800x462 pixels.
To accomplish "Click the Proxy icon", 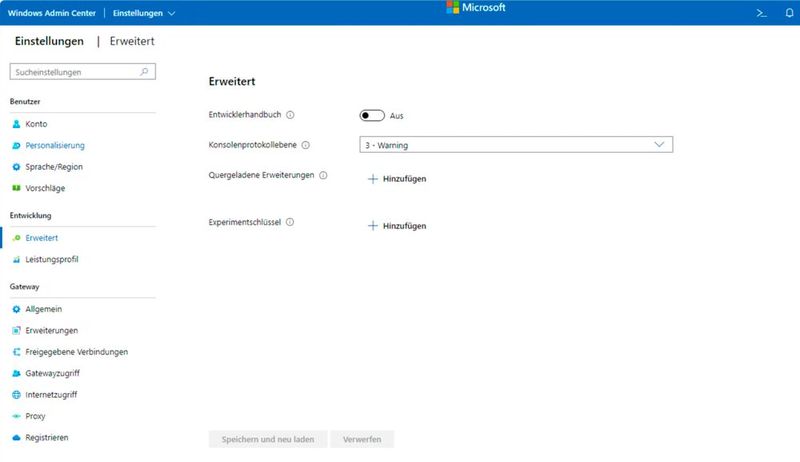I will (16, 416).
